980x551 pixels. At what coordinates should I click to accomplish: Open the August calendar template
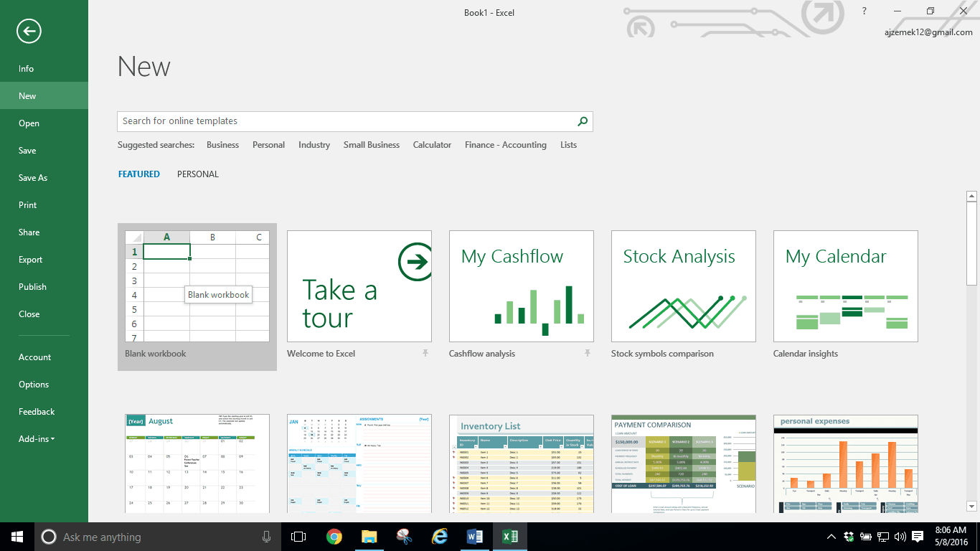coord(197,463)
